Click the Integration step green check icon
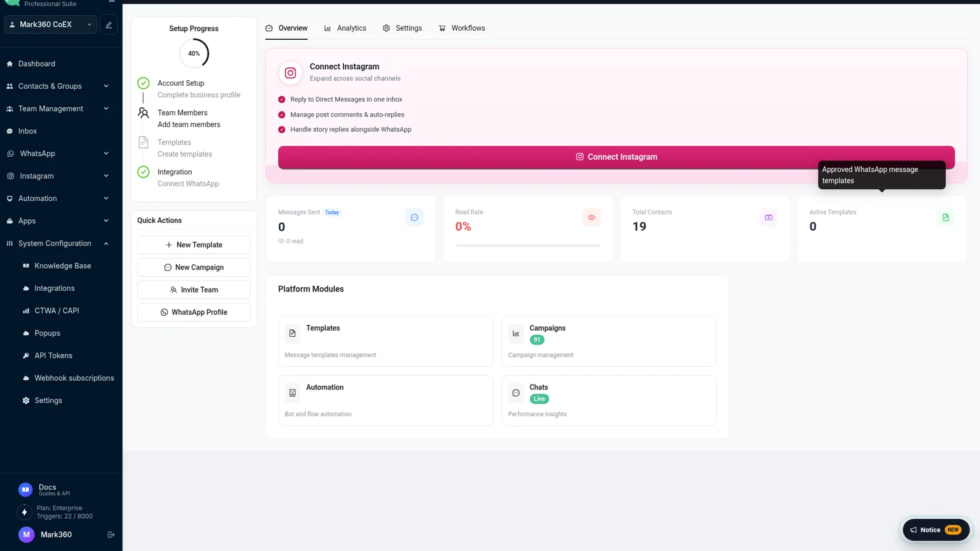Image resolution: width=980 pixels, height=551 pixels. 143,172
